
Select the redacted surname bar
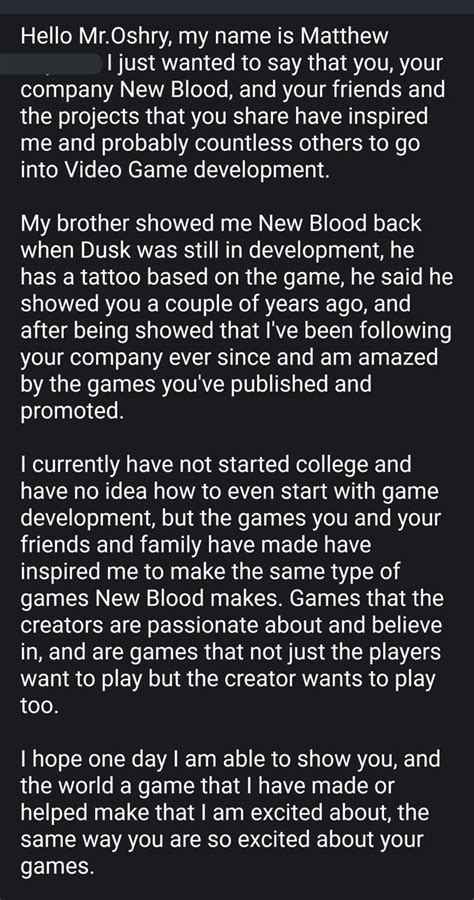61,63
